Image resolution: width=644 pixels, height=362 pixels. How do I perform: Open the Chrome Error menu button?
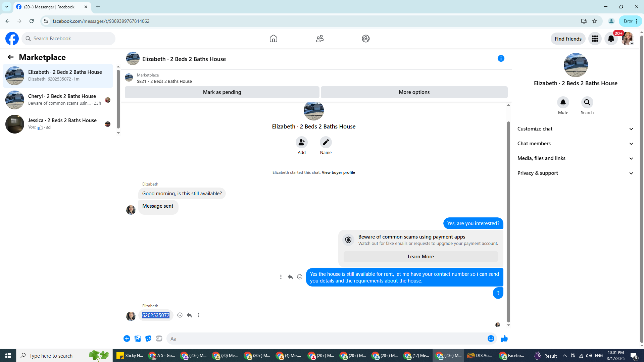pos(630,21)
